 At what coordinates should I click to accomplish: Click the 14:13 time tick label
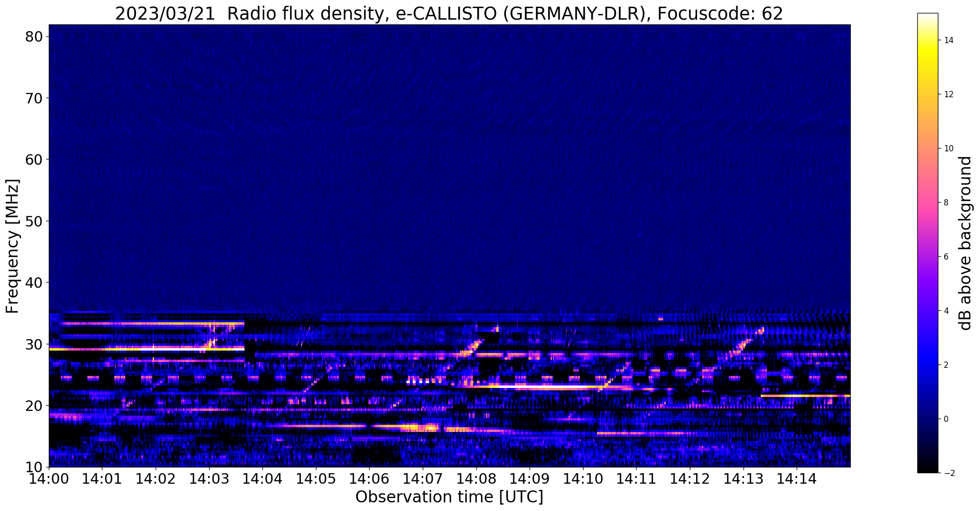(x=743, y=478)
